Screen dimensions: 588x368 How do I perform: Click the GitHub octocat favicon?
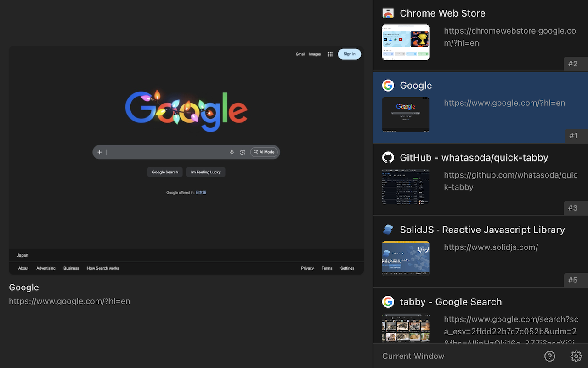click(x=388, y=157)
